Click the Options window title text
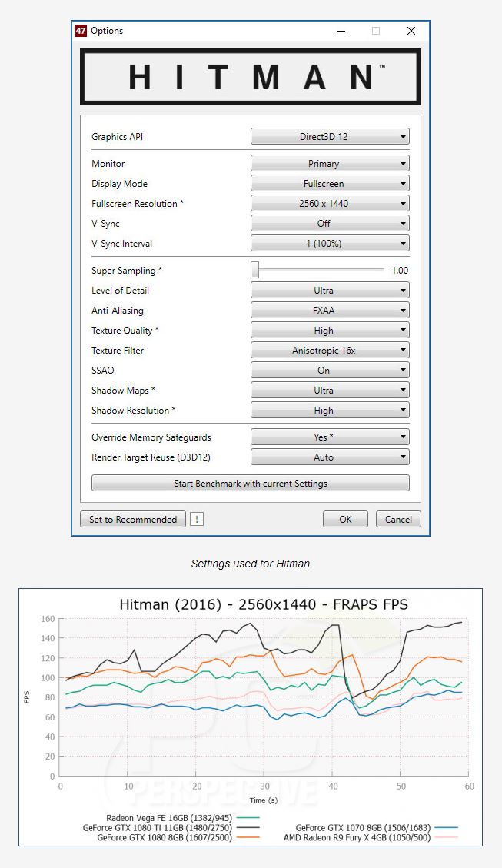This screenshot has height=868, width=502. (x=107, y=31)
